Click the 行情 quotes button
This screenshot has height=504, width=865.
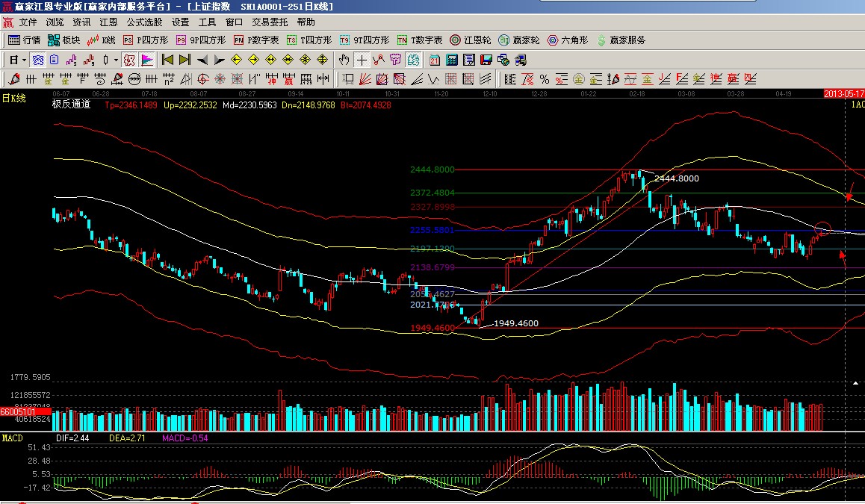click(25, 40)
